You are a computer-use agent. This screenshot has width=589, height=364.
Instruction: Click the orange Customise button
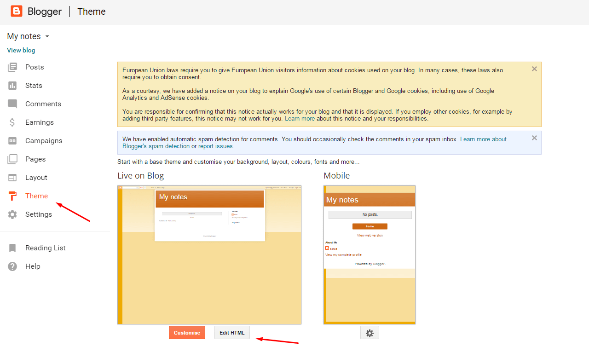pyautogui.click(x=187, y=333)
